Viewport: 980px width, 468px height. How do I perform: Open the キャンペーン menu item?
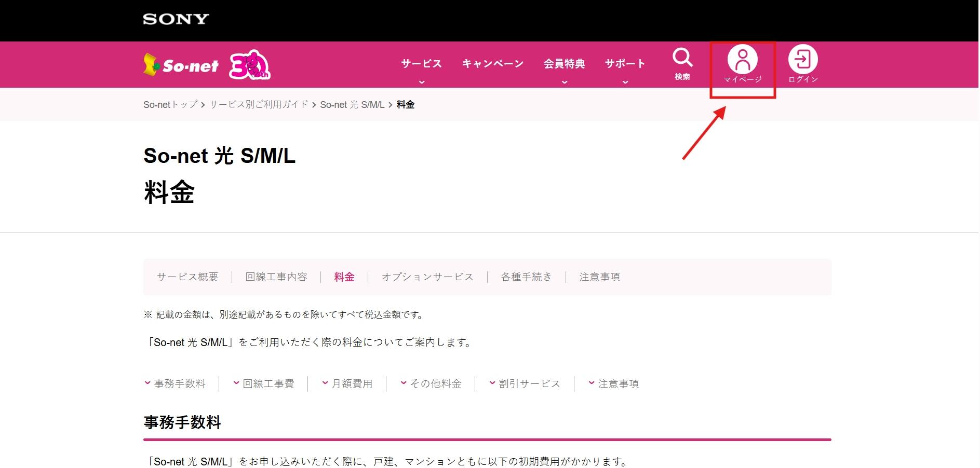pyautogui.click(x=493, y=64)
